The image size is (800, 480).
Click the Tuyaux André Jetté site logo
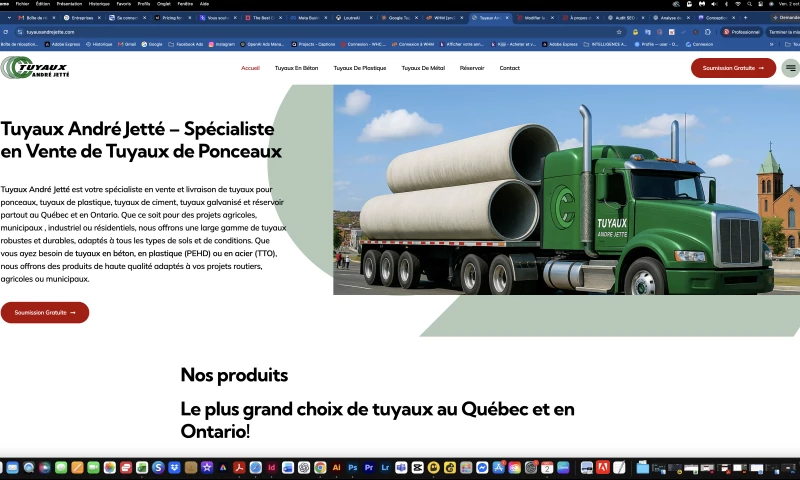click(x=35, y=68)
